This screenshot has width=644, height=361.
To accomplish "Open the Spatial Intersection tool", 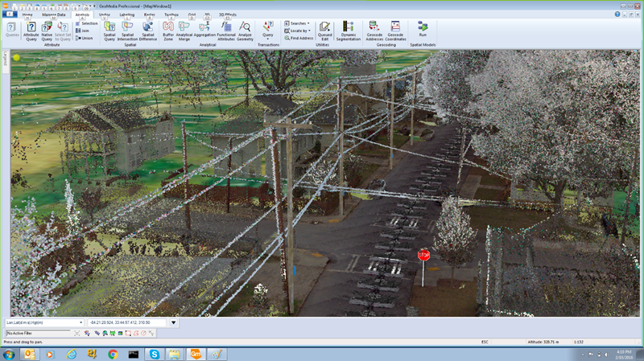I will click(127, 31).
